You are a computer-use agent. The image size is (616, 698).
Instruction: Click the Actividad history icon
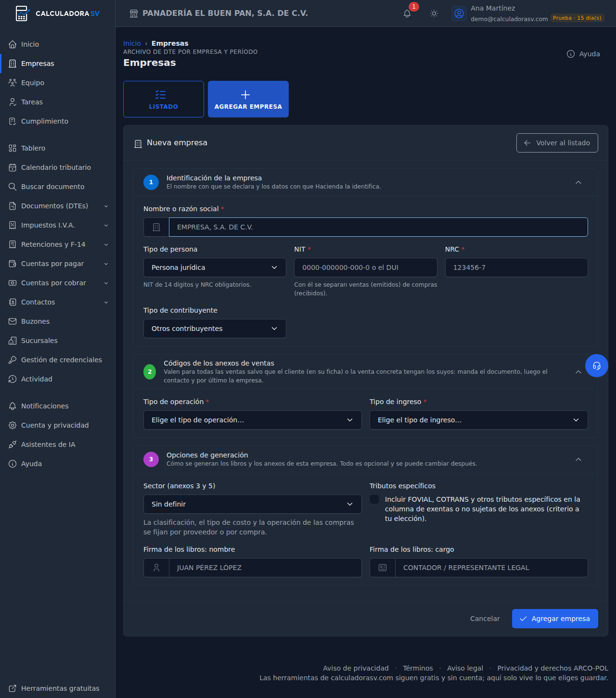pyautogui.click(x=13, y=379)
